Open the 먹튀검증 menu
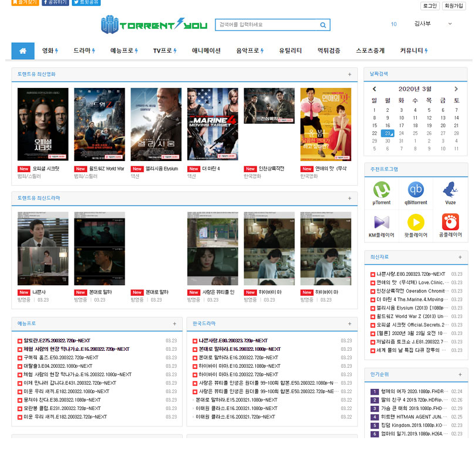The width and height of the screenshot is (476, 451). click(329, 51)
